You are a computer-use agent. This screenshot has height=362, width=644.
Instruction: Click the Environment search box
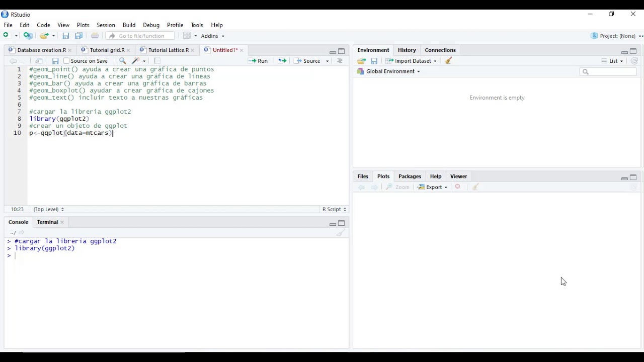608,72
